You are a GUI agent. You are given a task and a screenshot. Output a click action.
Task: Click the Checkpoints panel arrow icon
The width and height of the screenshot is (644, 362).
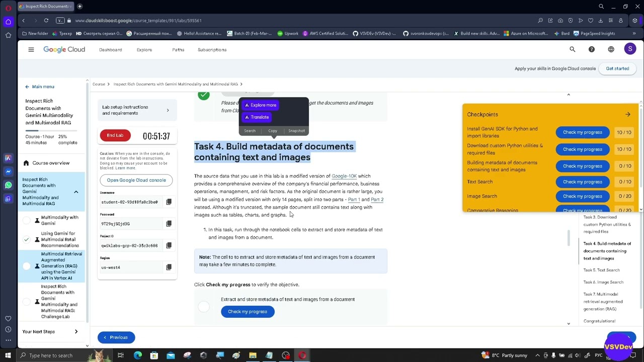(x=628, y=115)
